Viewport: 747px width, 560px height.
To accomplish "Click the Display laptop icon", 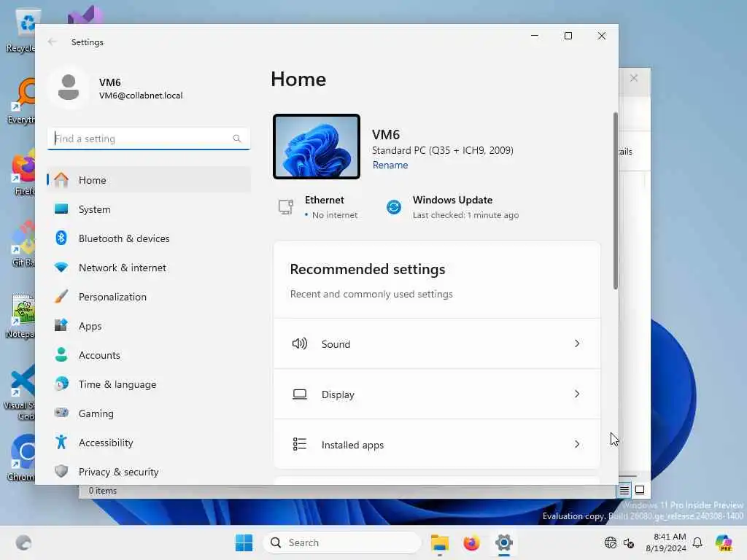I will [300, 394].
